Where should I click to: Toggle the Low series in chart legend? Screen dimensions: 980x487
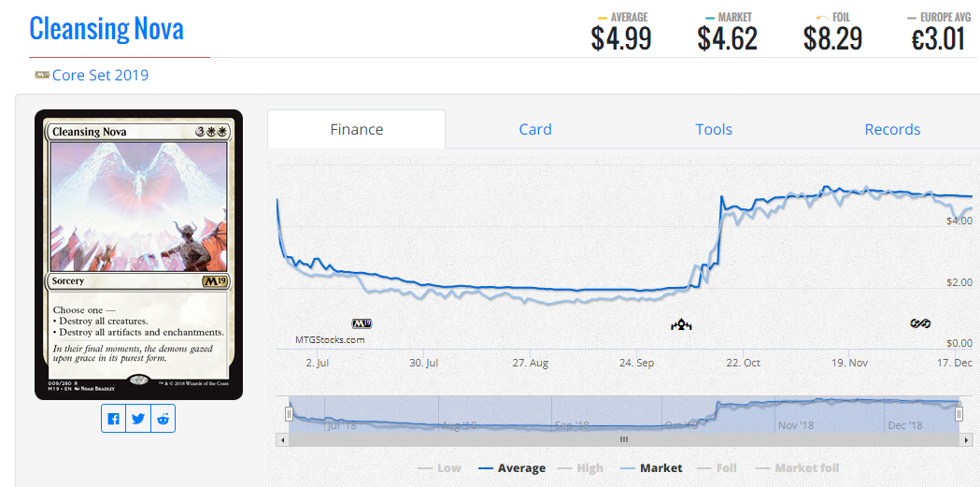439,467
